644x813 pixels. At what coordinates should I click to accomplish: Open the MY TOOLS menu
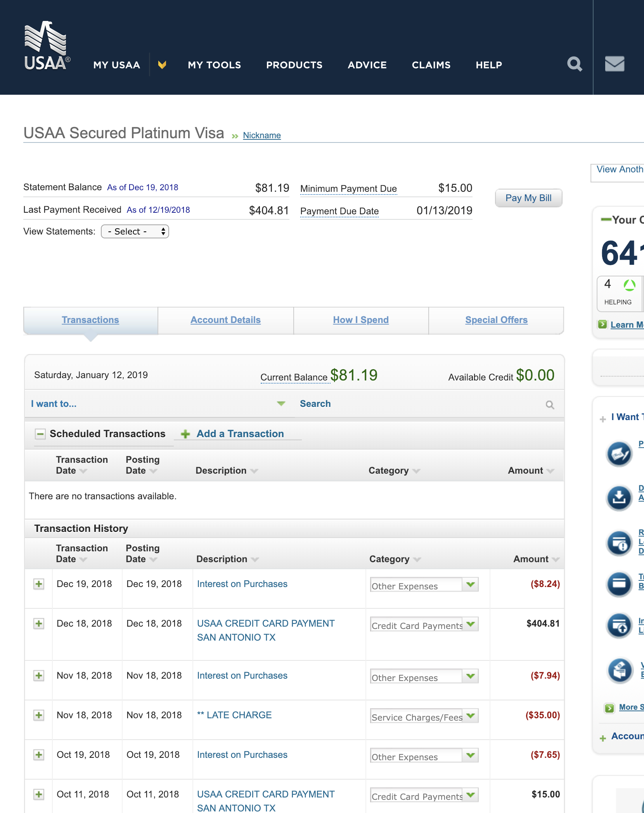pyautogui.click(x=215, y=65)
